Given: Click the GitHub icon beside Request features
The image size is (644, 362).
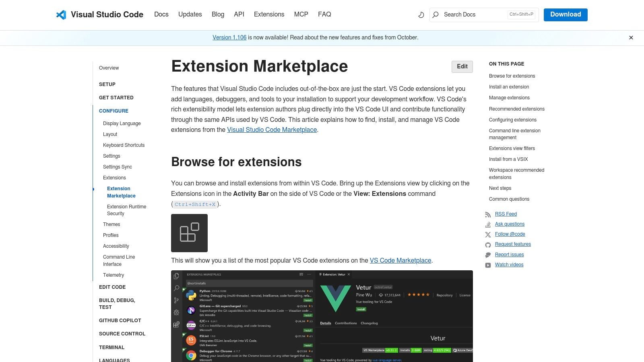Looking at the screenshot, I should [488, 244].
